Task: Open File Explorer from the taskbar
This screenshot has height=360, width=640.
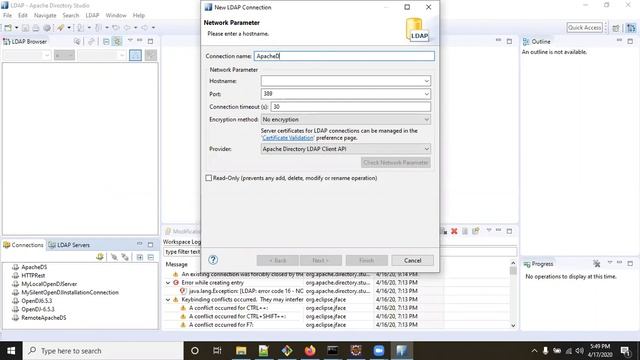Action: pos(241,351)
